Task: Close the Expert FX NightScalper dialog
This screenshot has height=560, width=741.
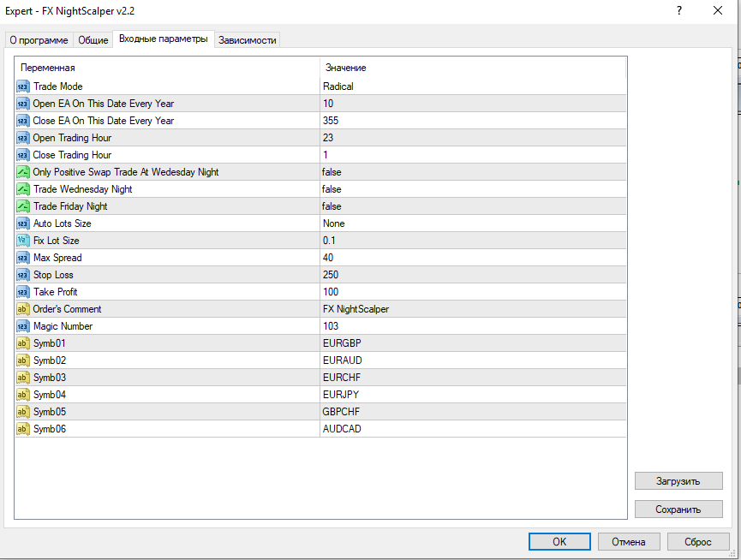Action: coord(717,10)
